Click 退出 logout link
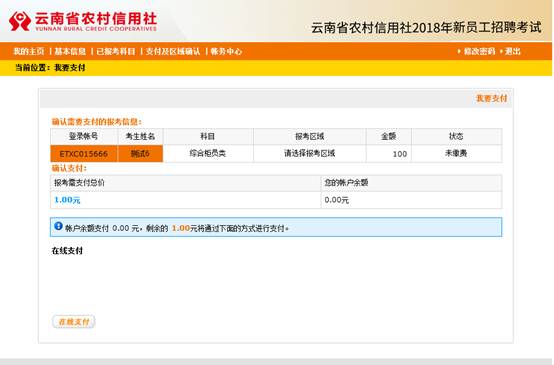This screenshot has width=554, height=365. click(x=513, y=52)
